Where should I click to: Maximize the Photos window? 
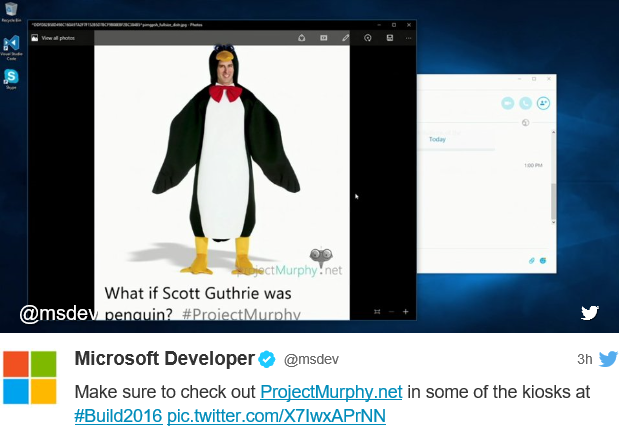394,25
